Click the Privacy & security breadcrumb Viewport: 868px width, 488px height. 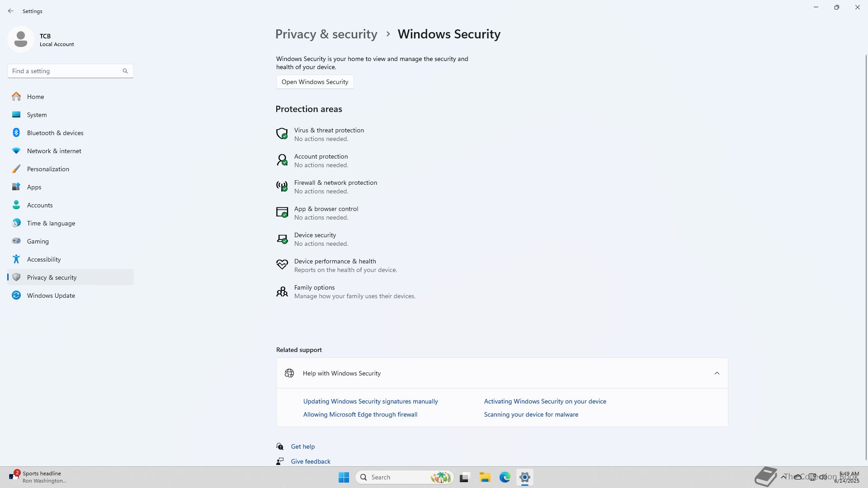coord(326,34)
